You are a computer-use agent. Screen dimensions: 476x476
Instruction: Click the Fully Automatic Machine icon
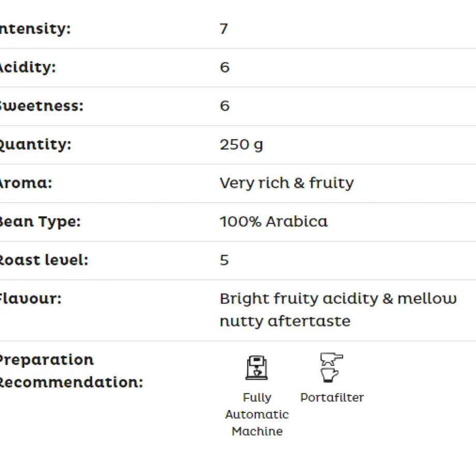point(257,368)
